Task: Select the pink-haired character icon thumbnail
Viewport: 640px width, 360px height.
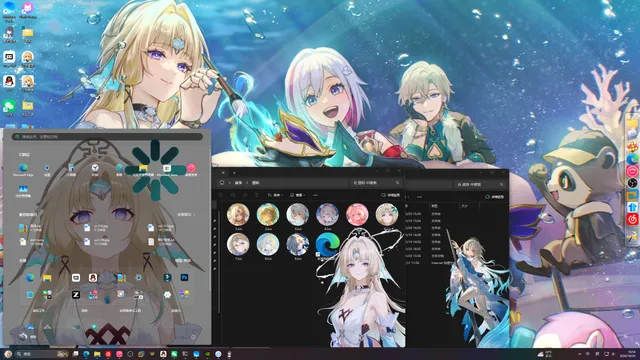Action: pos(357,215)
